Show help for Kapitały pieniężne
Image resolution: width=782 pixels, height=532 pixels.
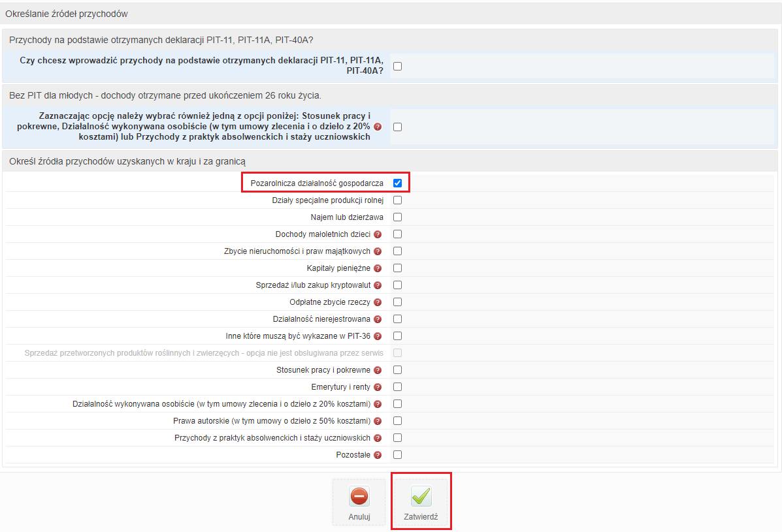[x=378, y=268]
